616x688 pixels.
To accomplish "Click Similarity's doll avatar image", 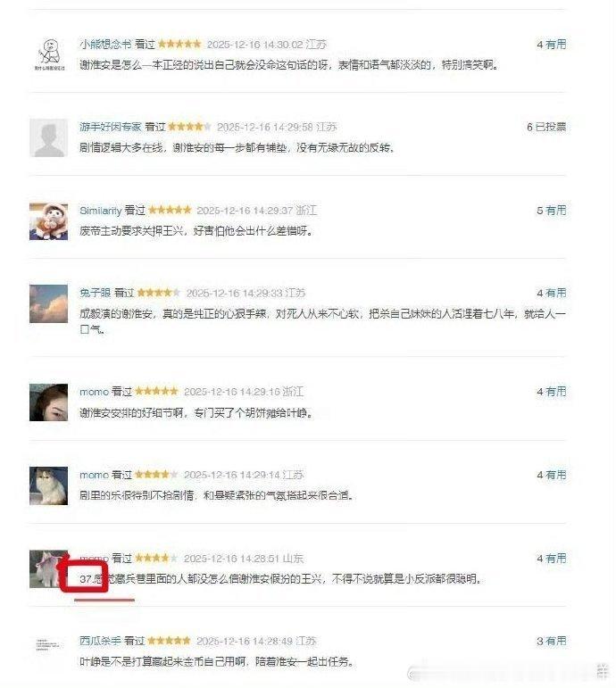I will (x=49, y=221).
